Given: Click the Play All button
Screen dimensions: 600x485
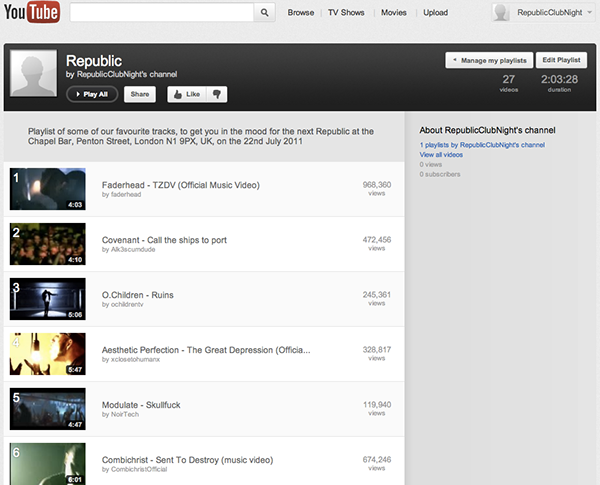Looking at the screenshot, I should point(92,94).
